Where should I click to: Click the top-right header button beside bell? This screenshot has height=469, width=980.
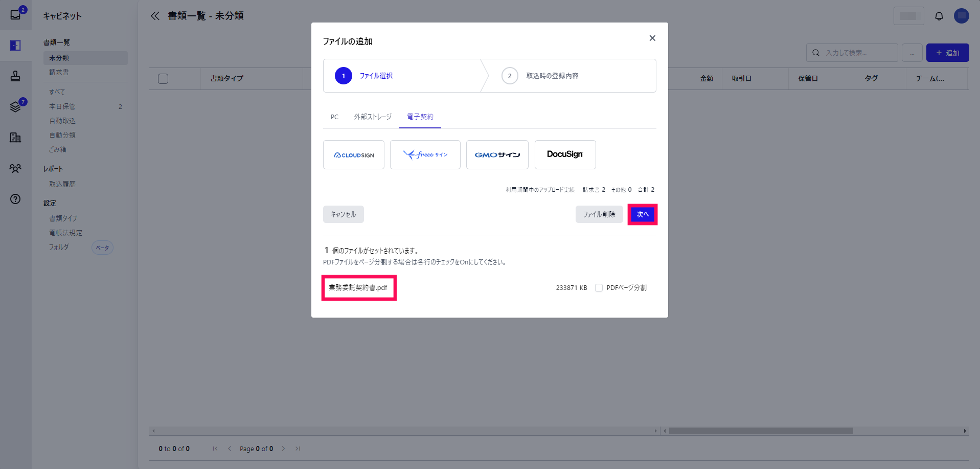click(x=908, y=16)
